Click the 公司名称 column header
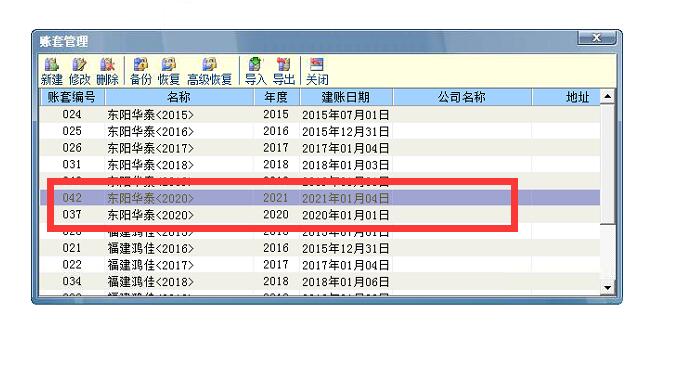The image size is (688, 371). click(462, 97)
